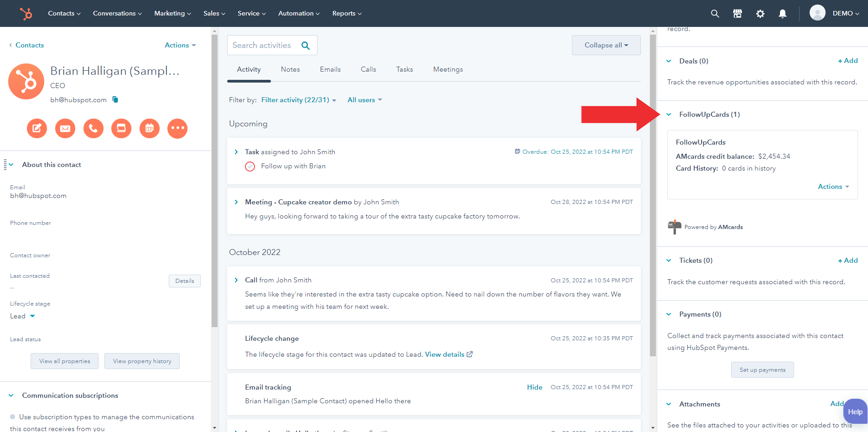868x432 pixels.
Task: Open the Reports menu
Action: pyautogui.click(x=347, y=13)
